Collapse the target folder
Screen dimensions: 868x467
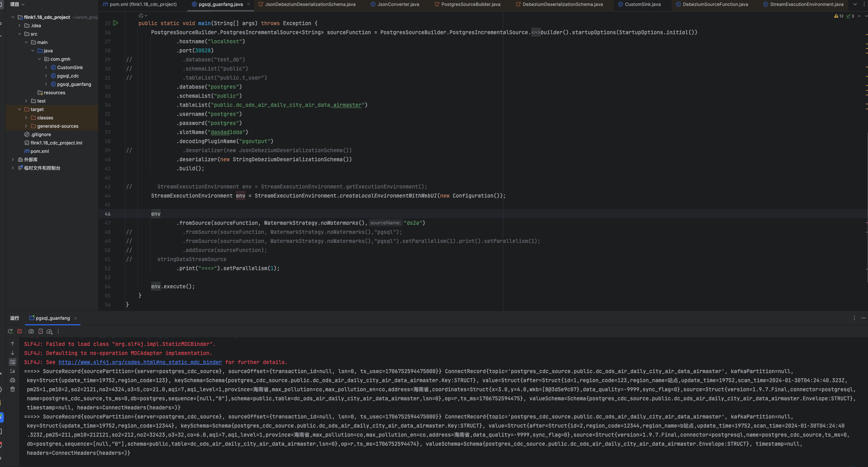(20, 109)
